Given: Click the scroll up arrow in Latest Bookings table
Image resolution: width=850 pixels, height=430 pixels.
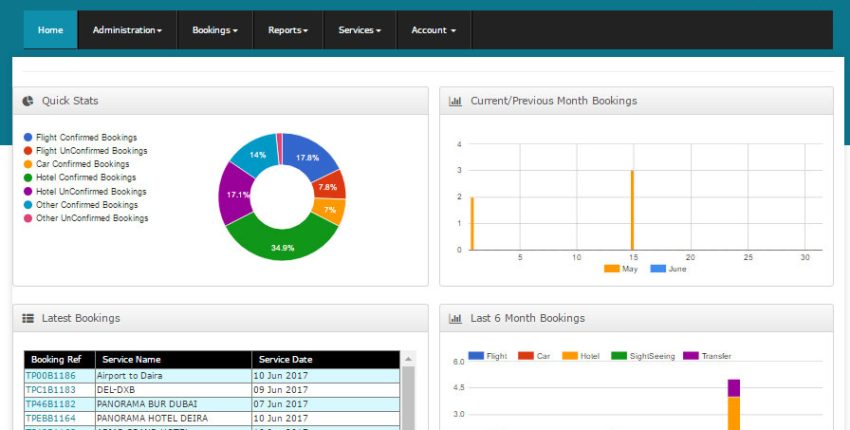Looking at the screenshot, I should pyautogui.click(x=408, y=359).
